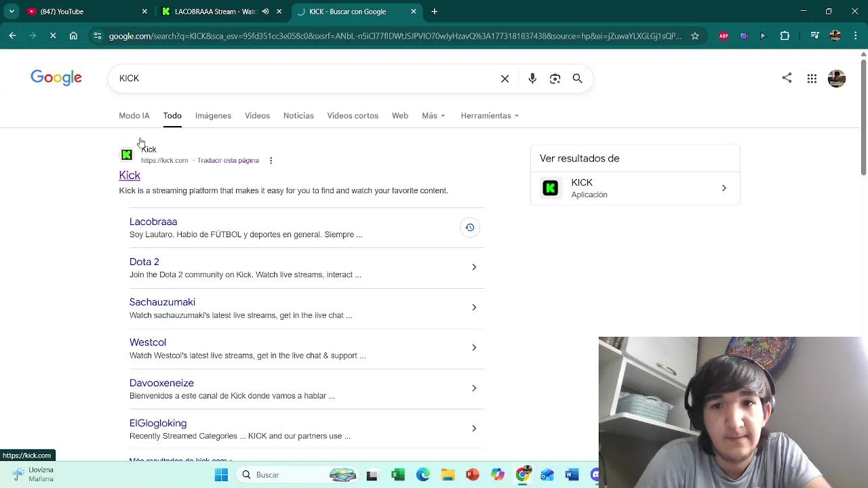The width and height of the screenshot is (868, 488).
Task: Click the page vertical scrollbar
Action: pos(863,119)
